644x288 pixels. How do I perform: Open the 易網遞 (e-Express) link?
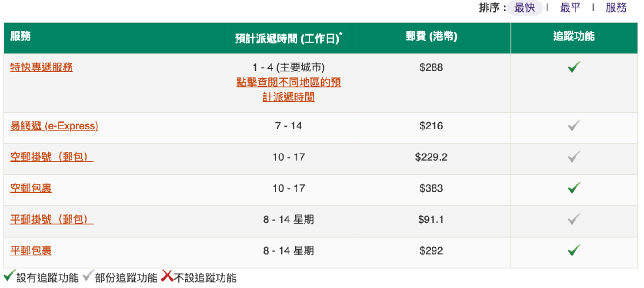pyautogui.click(x=54, y=126)
